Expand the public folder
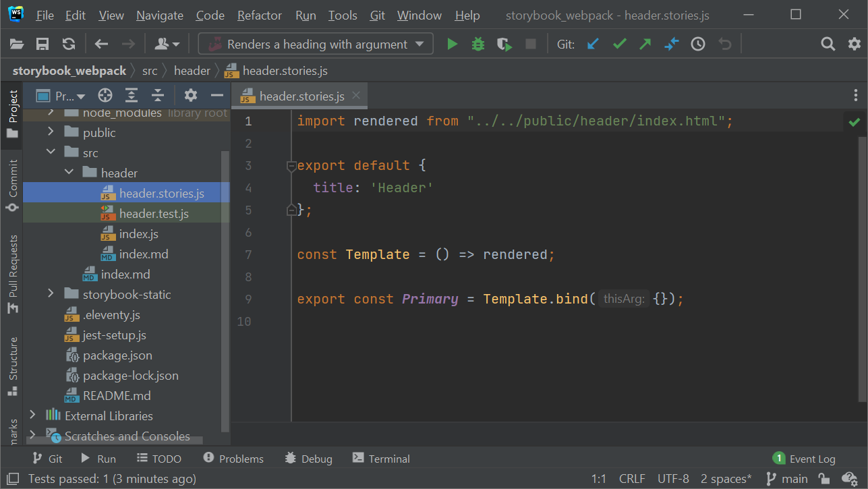The image size is (868, 489). pyautogui.click(x=51, y=133)
